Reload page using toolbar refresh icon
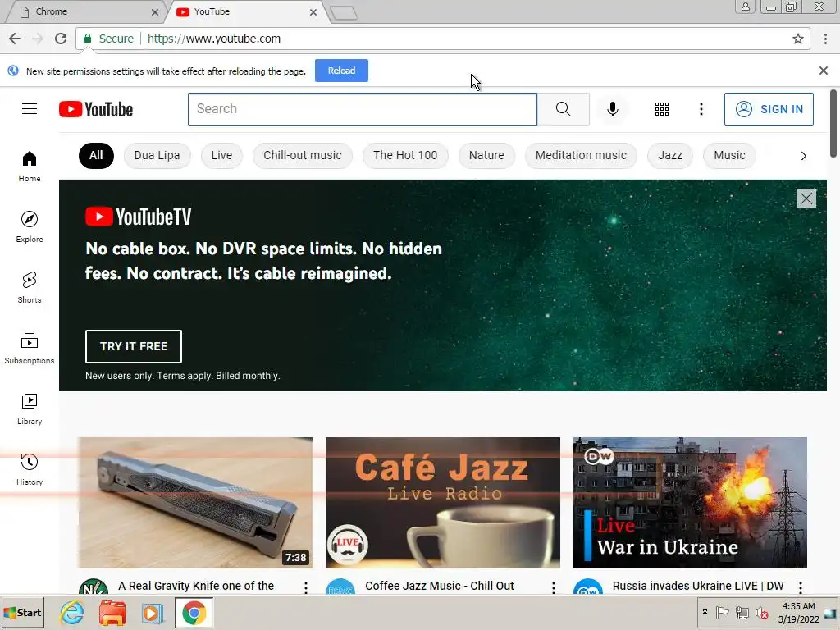Image resolution: width=840 pixels, height=630 pixels. [61, 39]
